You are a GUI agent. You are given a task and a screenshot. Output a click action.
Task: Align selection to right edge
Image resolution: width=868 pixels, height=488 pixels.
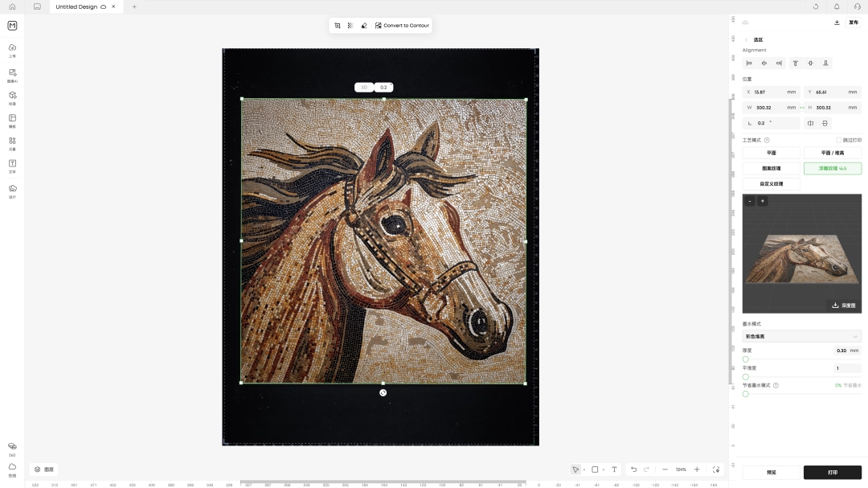(x=779, y=64)
